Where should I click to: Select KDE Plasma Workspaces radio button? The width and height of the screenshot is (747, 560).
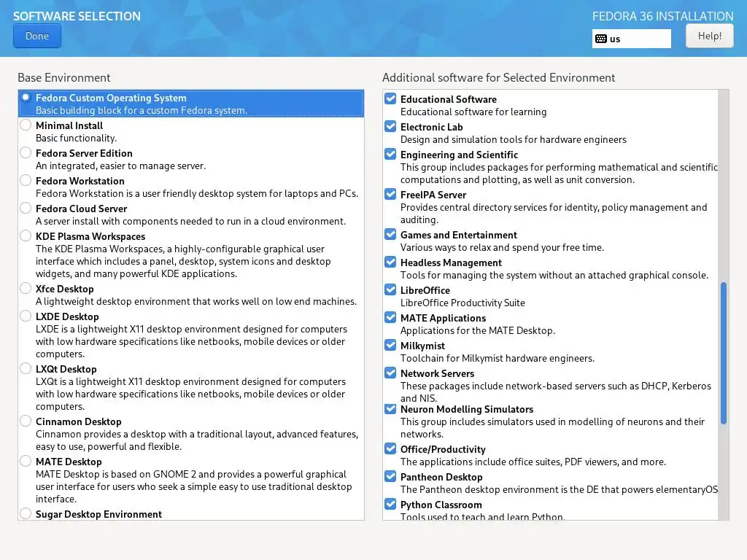pyautogui.click(x=26, y=236)
